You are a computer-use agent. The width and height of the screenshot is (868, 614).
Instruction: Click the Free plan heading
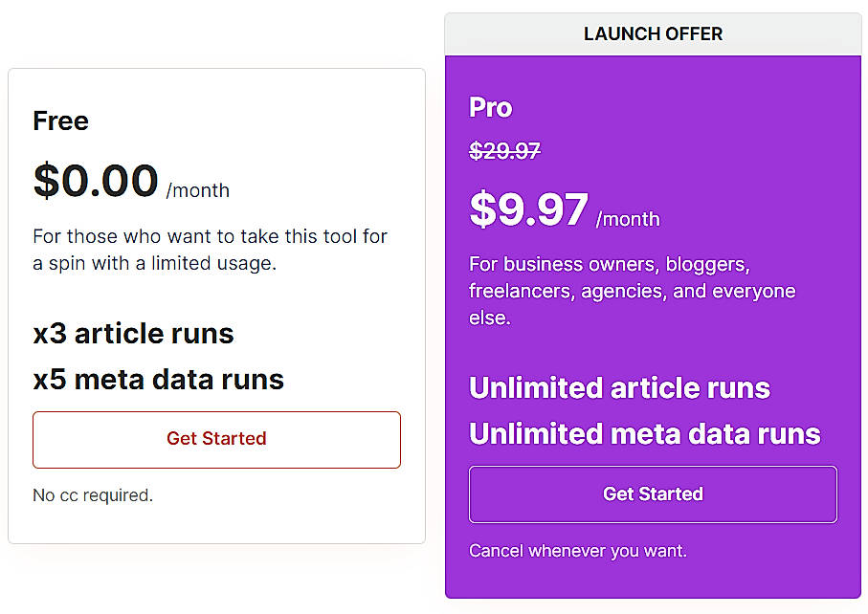pyautogui.click(x=60, y=121)
